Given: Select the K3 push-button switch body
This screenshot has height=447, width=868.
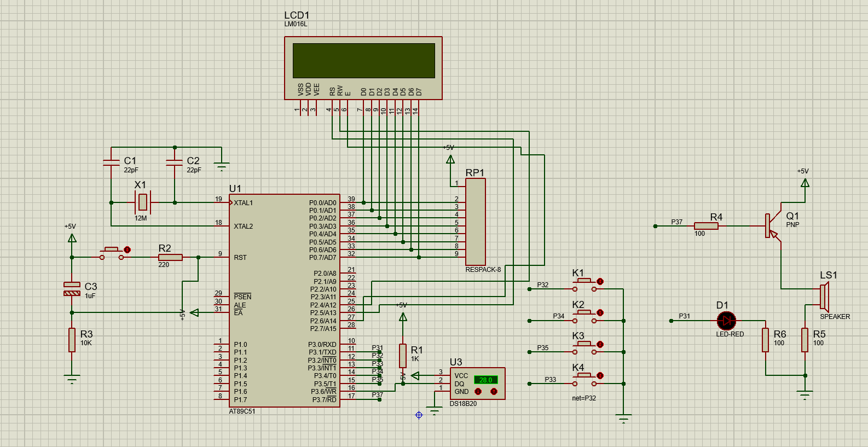Looking at the screenshot, I should coord(585,348).
